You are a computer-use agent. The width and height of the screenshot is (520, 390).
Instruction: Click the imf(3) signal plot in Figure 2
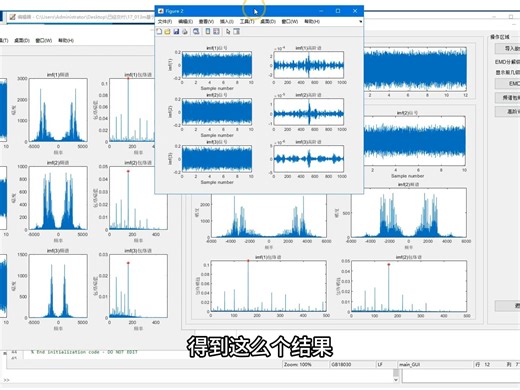coord(217,159)
